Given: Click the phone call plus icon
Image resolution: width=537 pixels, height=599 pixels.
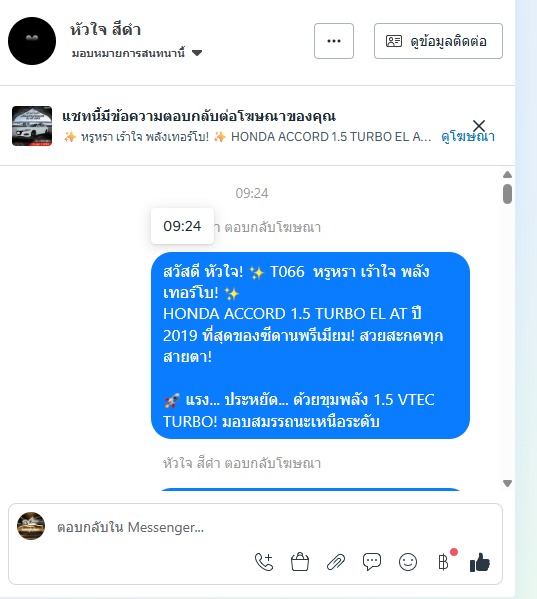Looking at the screenshot, I should (264, 562).
